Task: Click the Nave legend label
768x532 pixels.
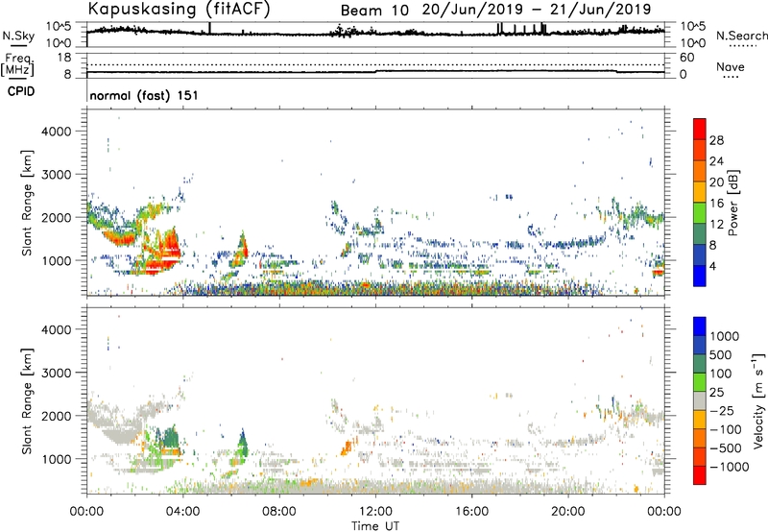Action: click(731, 67)
